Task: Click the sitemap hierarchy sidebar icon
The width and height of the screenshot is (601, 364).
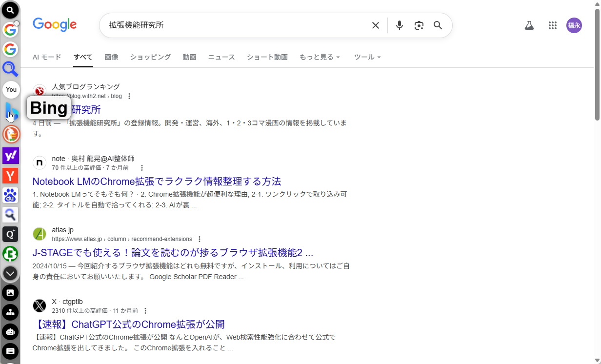Action: click(10, 312)
